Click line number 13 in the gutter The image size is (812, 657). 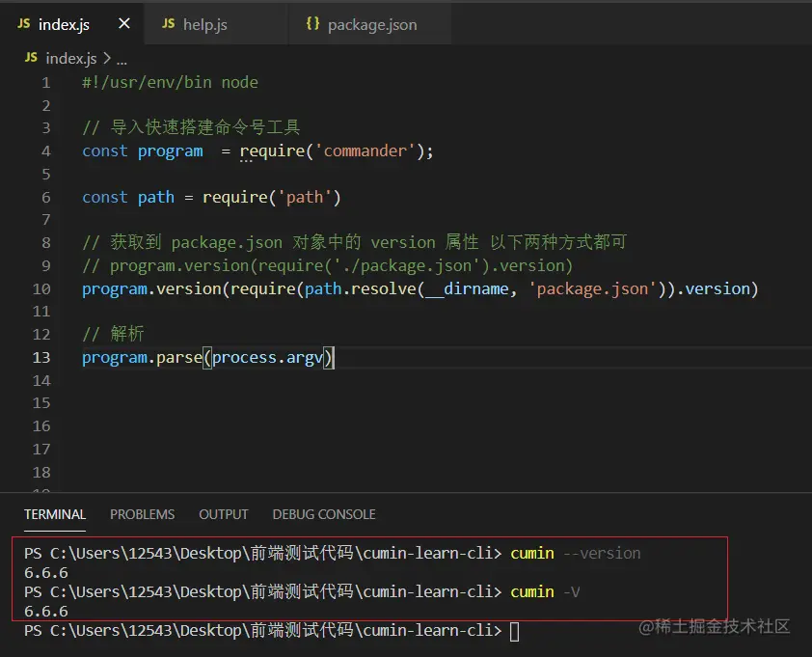[x=41, y=358]
